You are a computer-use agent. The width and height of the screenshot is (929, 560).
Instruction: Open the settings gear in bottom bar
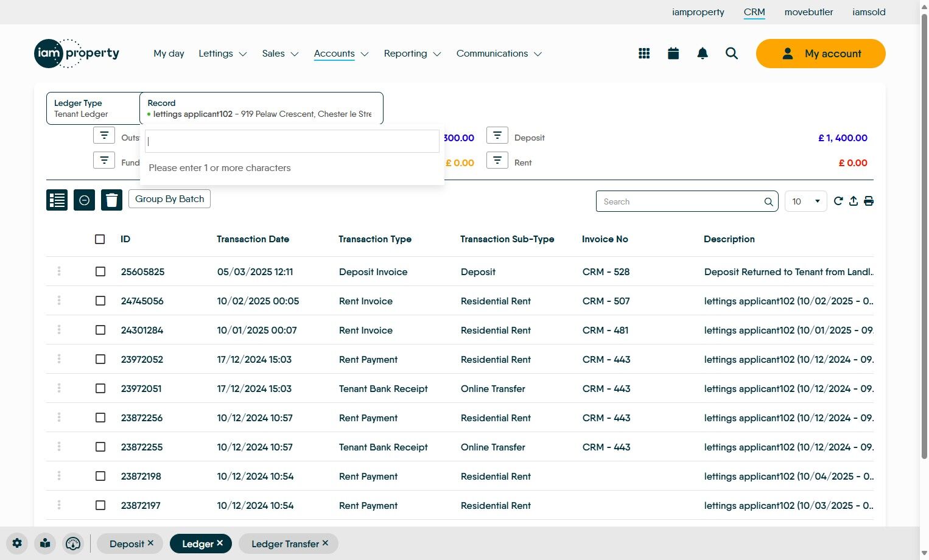(17, 544)
